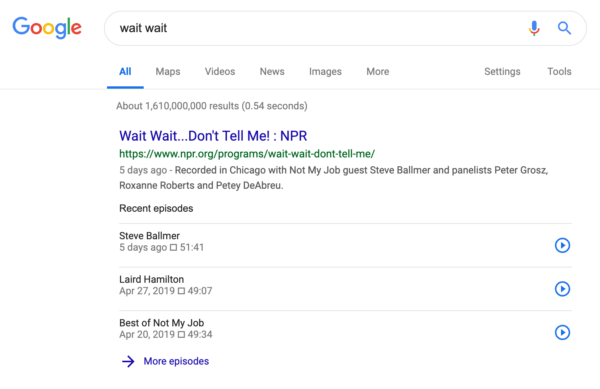
Task: Click the microphone voice search icon
Action: pyautogui.click(x=534, y=28)
